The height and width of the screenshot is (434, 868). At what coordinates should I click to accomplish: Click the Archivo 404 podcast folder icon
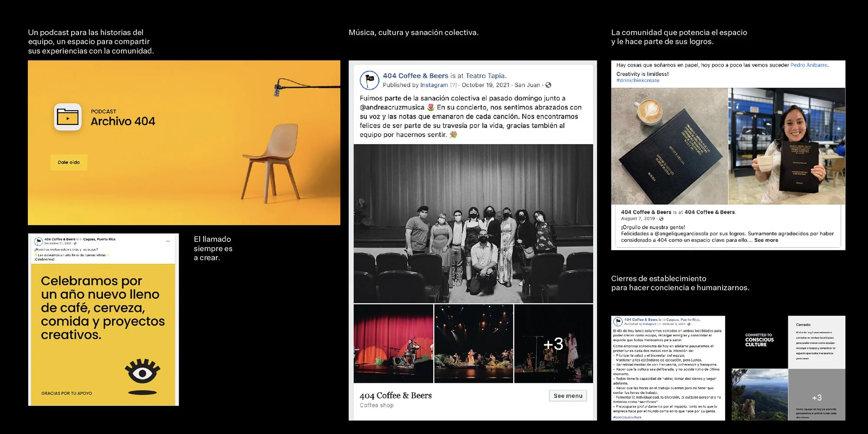[68, 117]
